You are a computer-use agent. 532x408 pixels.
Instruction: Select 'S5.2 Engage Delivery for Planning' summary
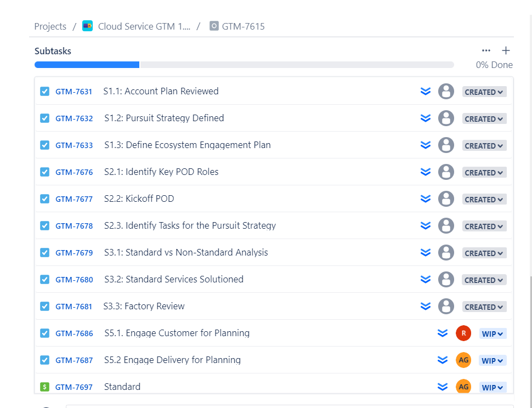[x=172, y=360]
